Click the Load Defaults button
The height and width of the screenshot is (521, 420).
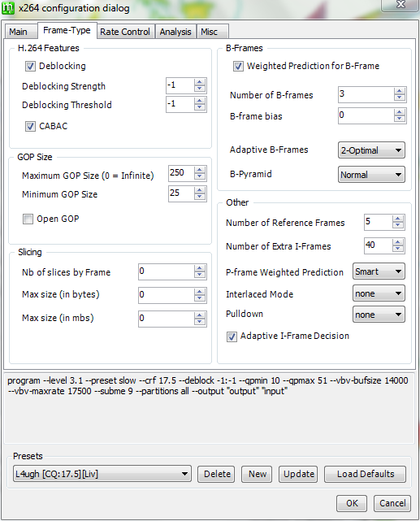365,474
